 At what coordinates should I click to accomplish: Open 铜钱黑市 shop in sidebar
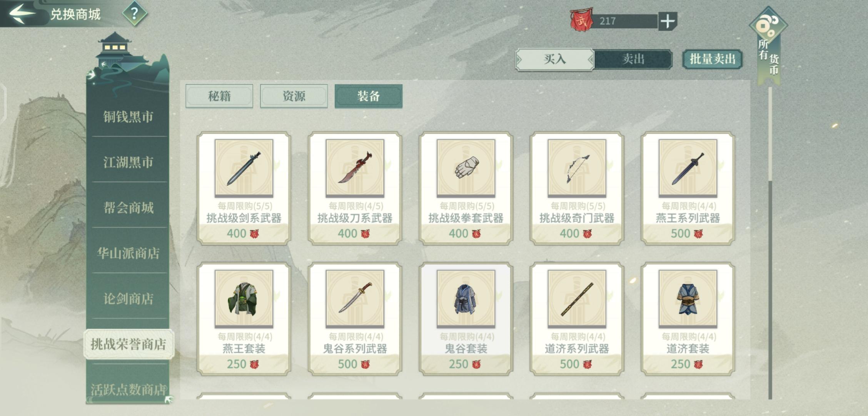[x=128, y=117]
